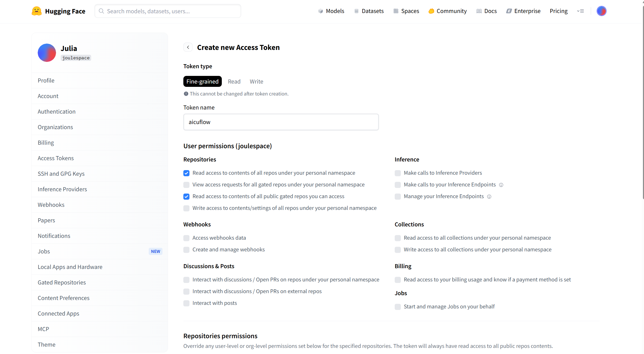Click the info icon next to Manage your Inference Endpoints

489,197
